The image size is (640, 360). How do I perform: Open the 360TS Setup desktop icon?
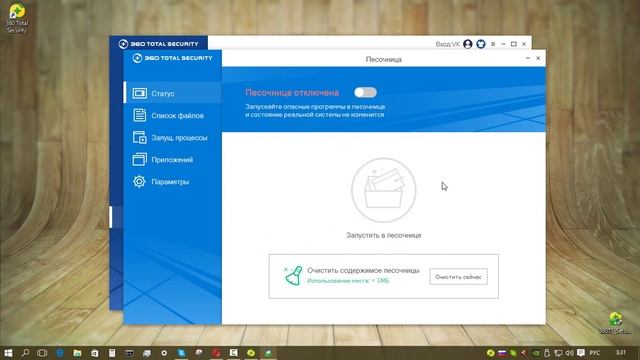tap(615, 323)
